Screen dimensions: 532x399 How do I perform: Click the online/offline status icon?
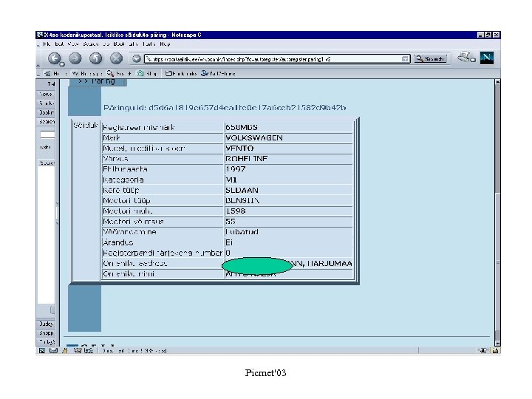click(x=482, y=350)
